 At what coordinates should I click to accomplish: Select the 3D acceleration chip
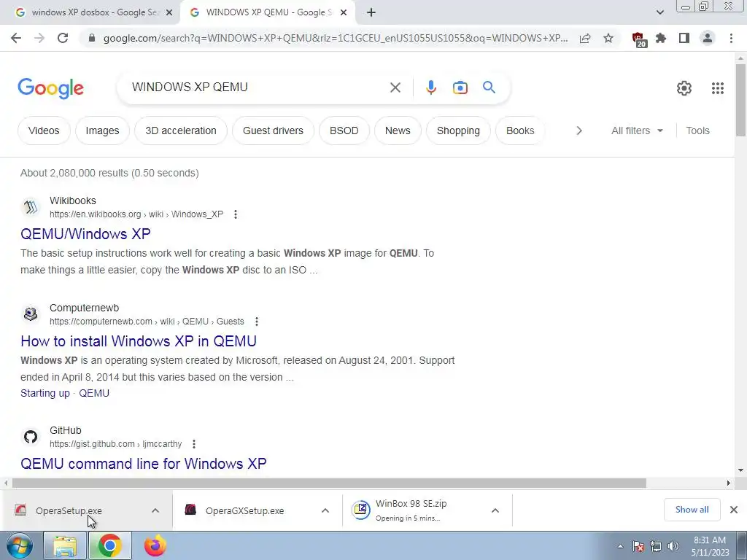point(181,131)
